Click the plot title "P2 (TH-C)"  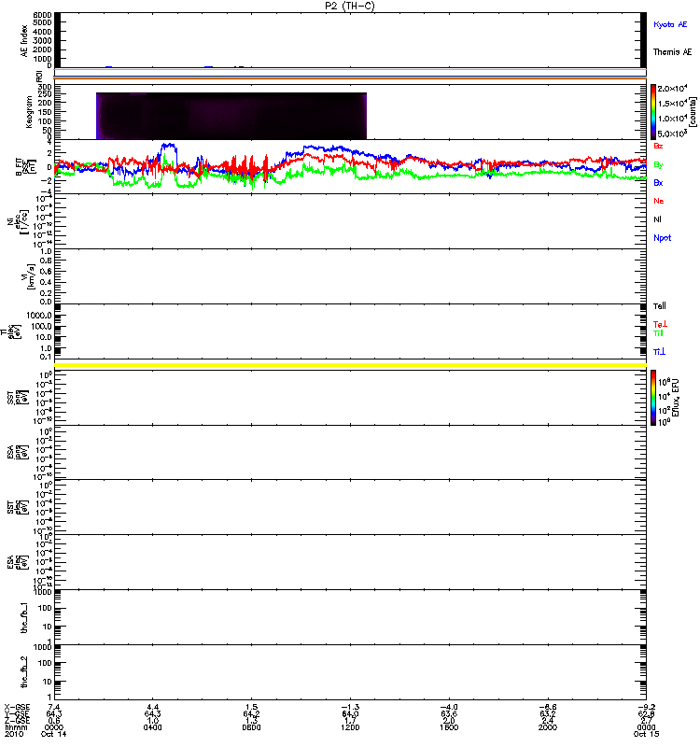(350, 6)
